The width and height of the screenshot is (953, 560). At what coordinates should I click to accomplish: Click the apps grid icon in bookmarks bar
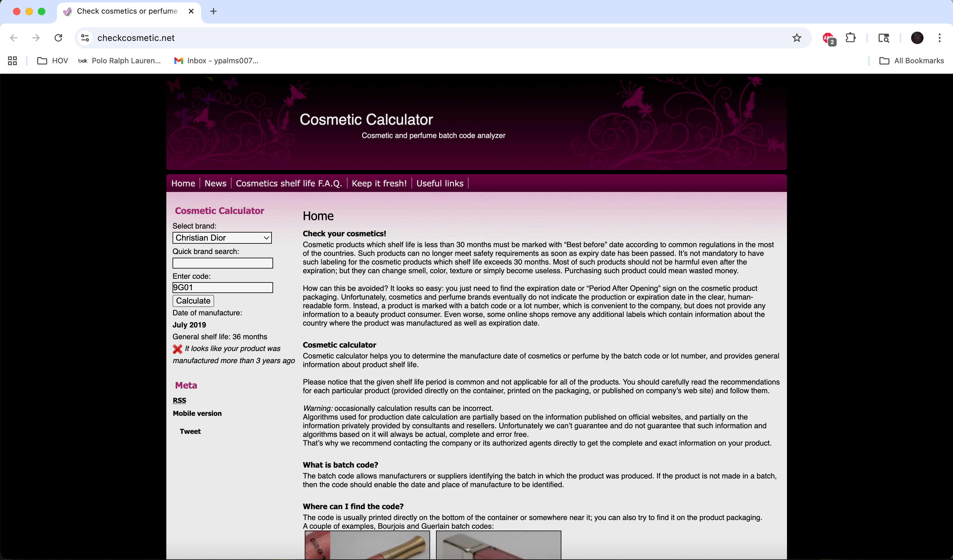(x=12, y=61)
